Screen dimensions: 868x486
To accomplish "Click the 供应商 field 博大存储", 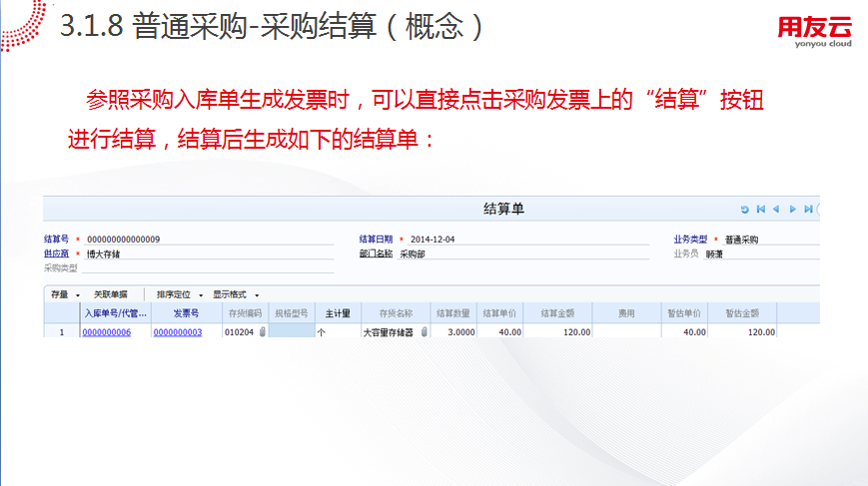I will (x=208, y=253).
